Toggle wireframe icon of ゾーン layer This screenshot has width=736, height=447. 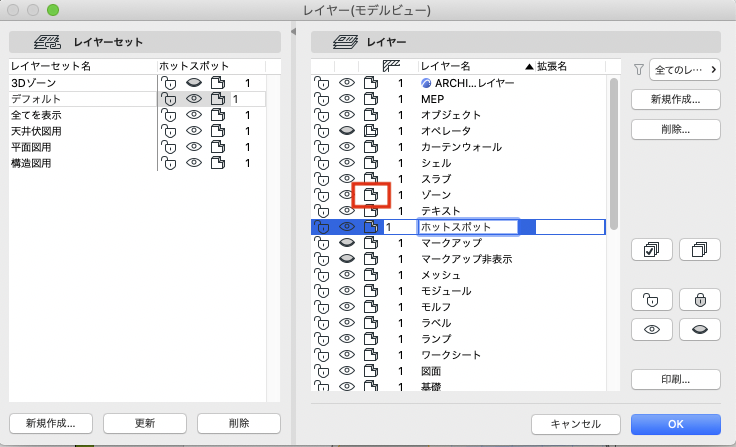(x=371, y=194)
